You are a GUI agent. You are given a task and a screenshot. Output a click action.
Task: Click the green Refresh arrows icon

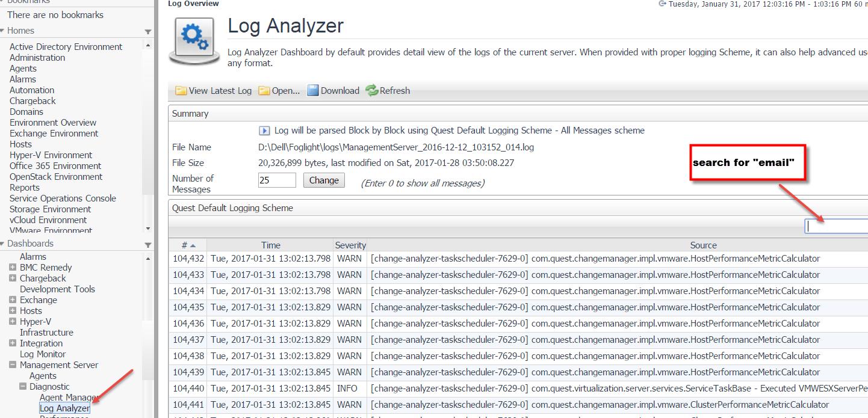tap(371, 91)
